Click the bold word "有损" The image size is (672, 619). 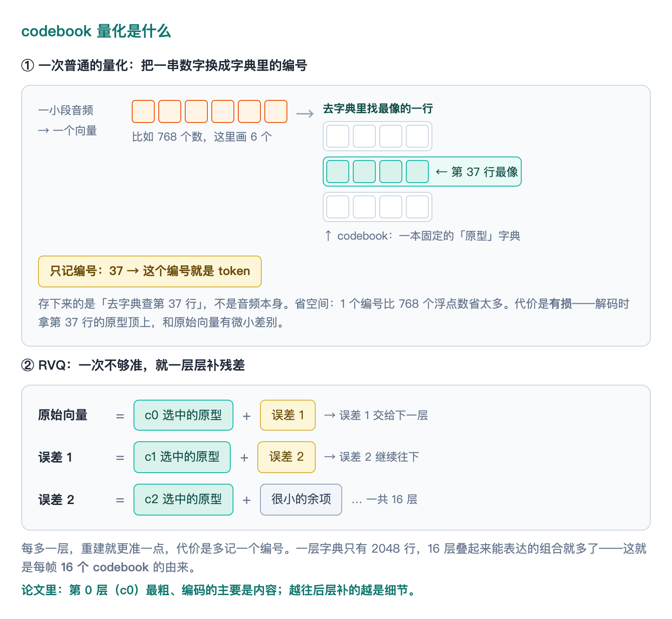click(561, 304)
